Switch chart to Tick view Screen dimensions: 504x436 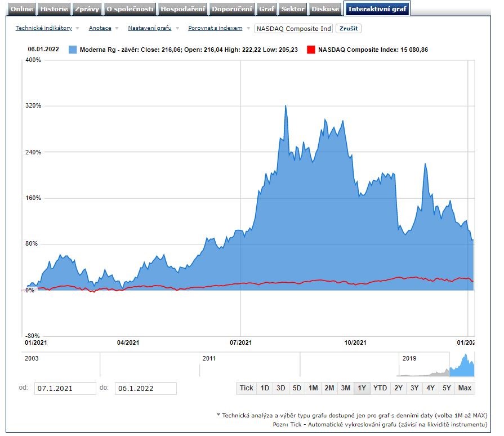pyautogui.click(x=246, y=388)
